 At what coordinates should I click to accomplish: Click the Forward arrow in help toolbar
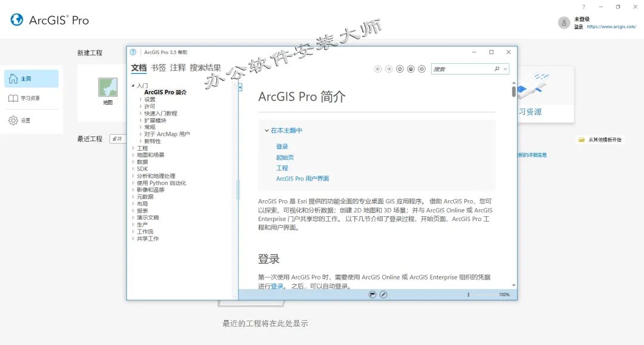[x=389, y=69]
